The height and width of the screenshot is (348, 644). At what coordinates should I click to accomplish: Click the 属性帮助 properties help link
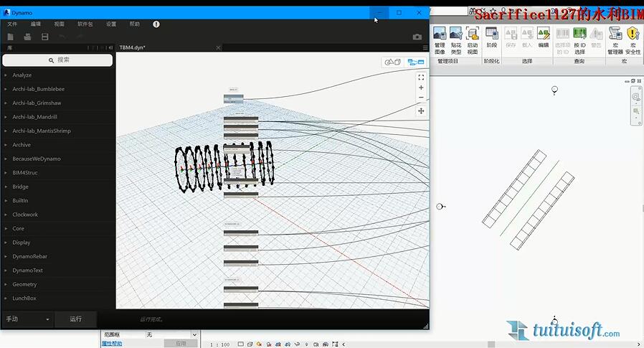(x=111, y=344)
